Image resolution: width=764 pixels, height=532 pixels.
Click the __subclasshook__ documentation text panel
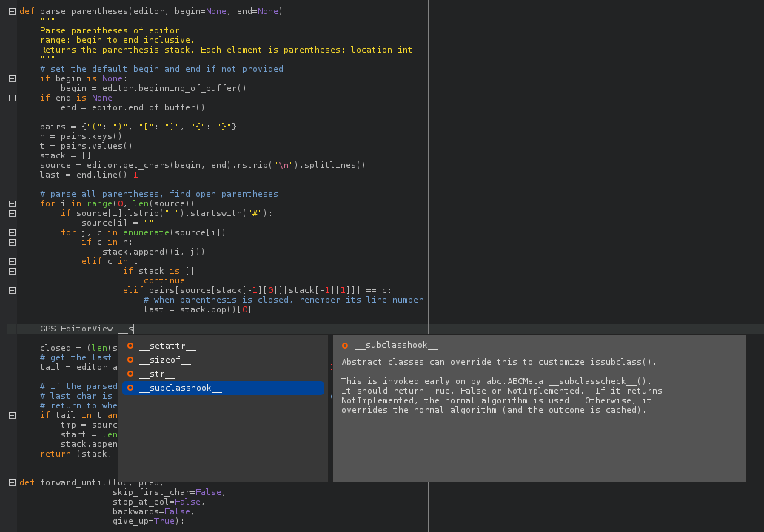(539, 414)
